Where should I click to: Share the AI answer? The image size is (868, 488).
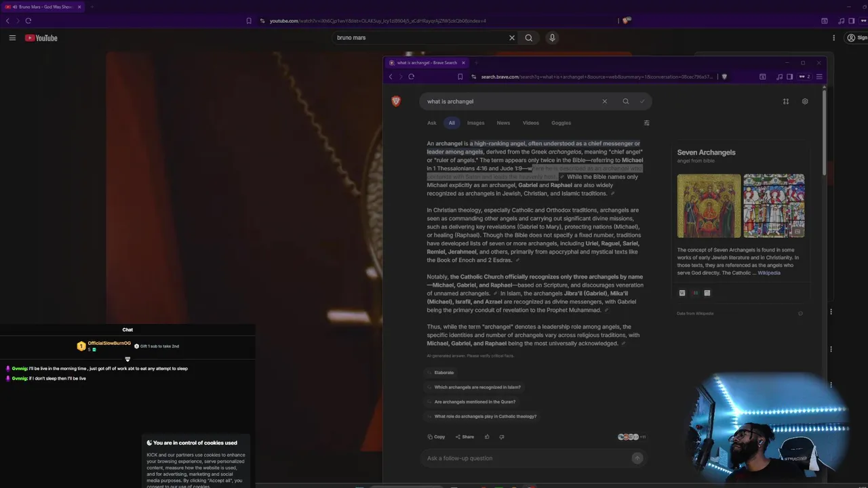point(465,437)
